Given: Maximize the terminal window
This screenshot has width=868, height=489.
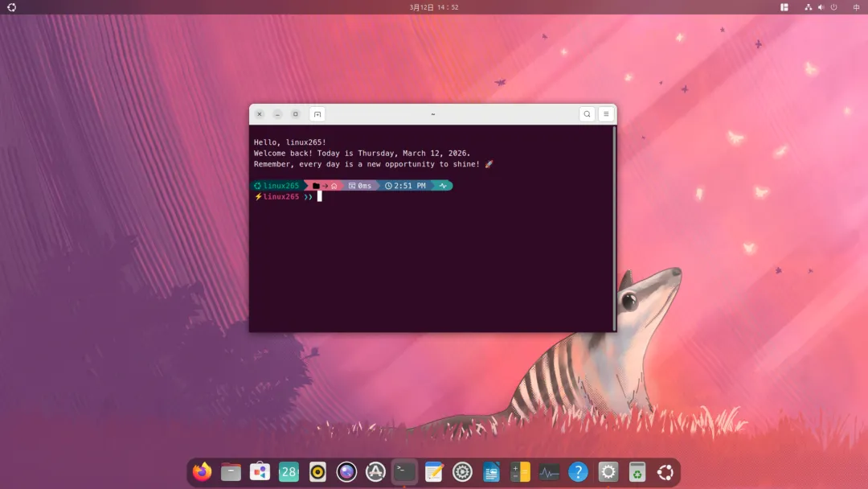Looking at the screenshot, I should [296, 114].
